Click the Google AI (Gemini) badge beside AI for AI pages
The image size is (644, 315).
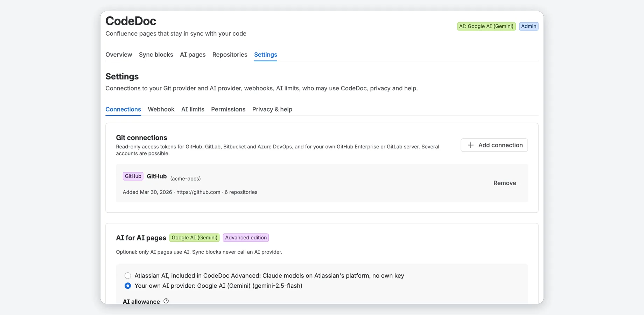tap(195, 238)
